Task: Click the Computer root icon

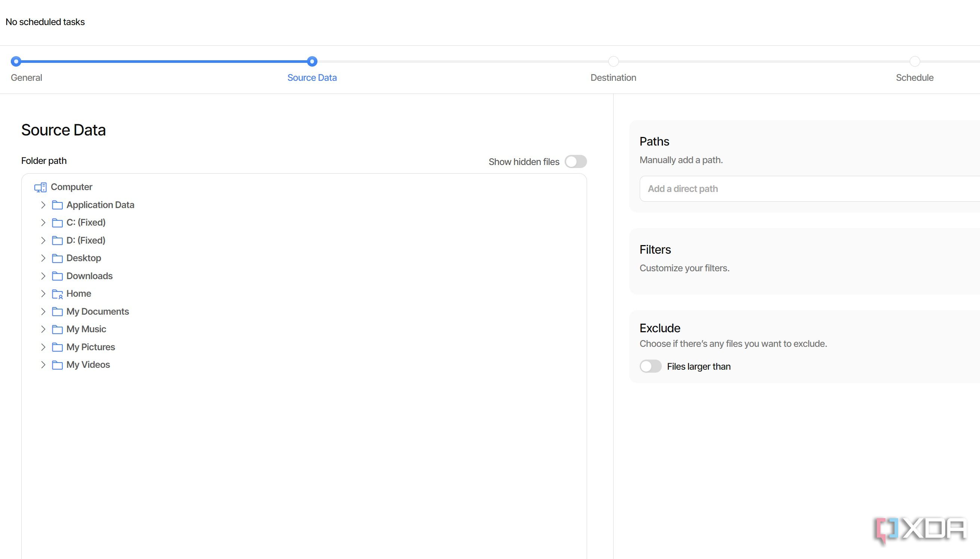Action: coord(40,187)
